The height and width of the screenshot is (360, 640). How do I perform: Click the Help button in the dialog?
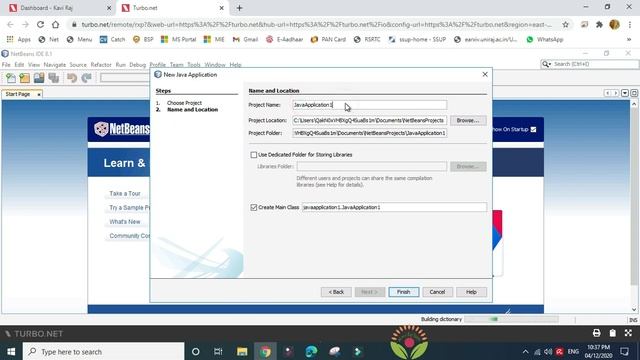click(x=471, y=292)
